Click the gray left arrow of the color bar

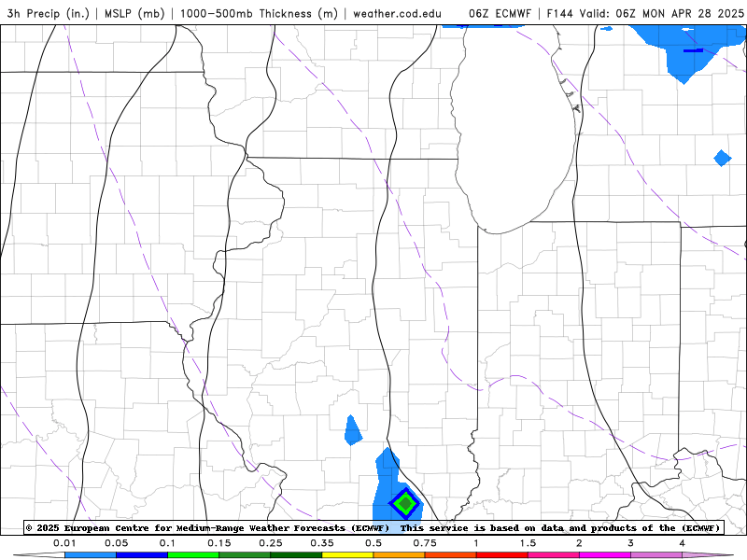click(x=39, y=555)
